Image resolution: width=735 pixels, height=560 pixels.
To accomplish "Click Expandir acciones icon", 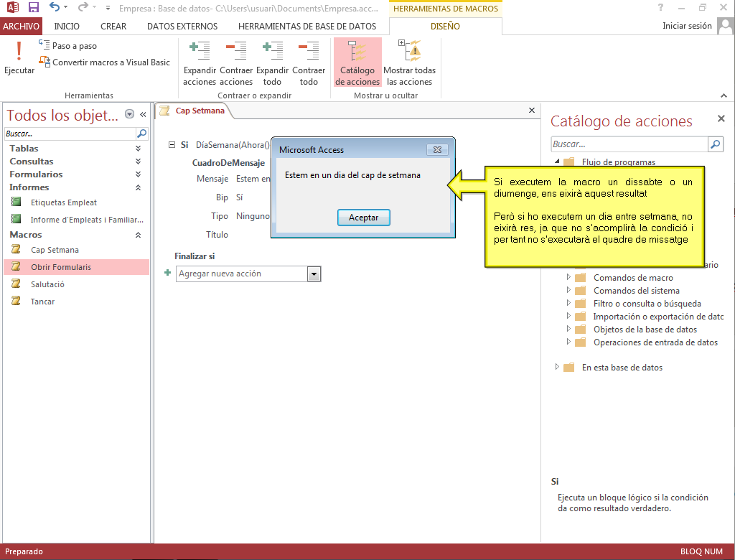I will point(200,51).
